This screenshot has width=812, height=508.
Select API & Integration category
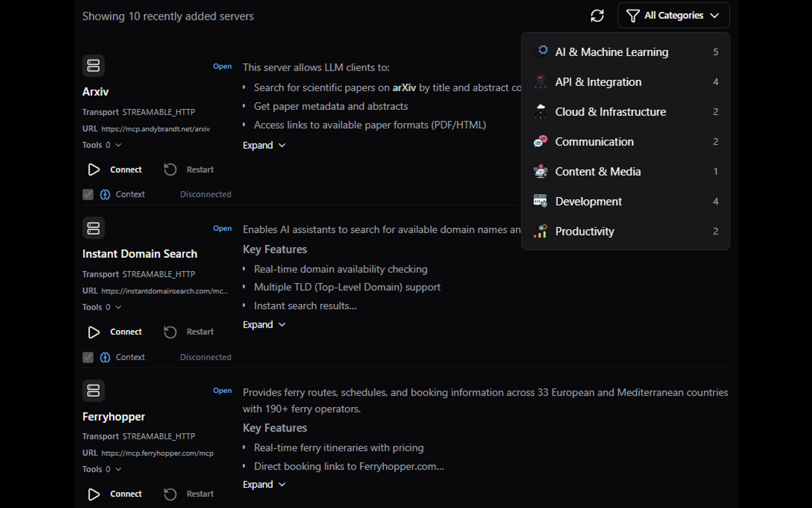[625, 82]
